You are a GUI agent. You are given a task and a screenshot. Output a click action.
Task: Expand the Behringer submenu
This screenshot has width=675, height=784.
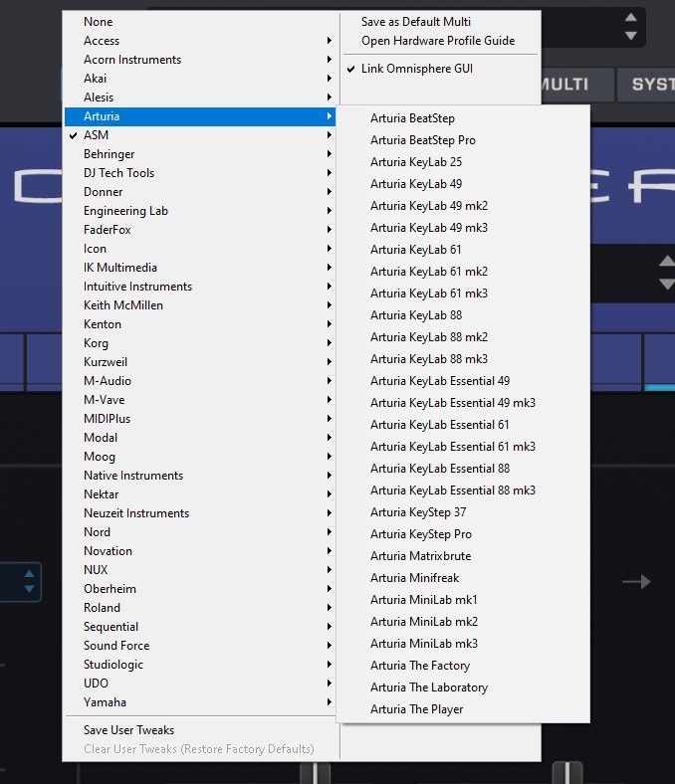pos(200,154)
